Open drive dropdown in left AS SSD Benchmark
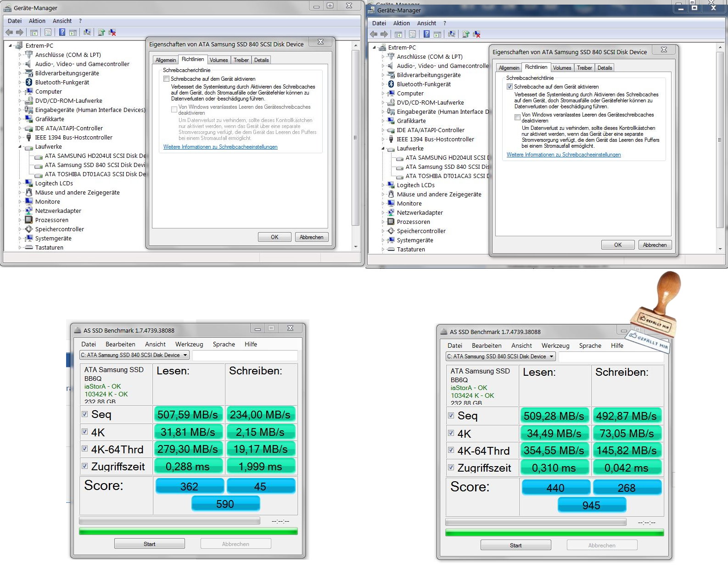The height and width of the screenshot is (579, 728). click(134, 355)
